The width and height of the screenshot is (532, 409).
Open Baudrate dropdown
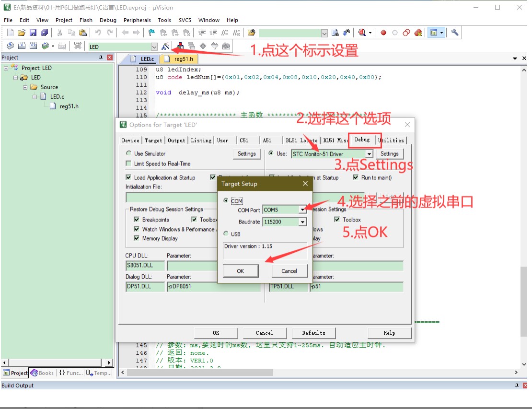coord(302,222)
